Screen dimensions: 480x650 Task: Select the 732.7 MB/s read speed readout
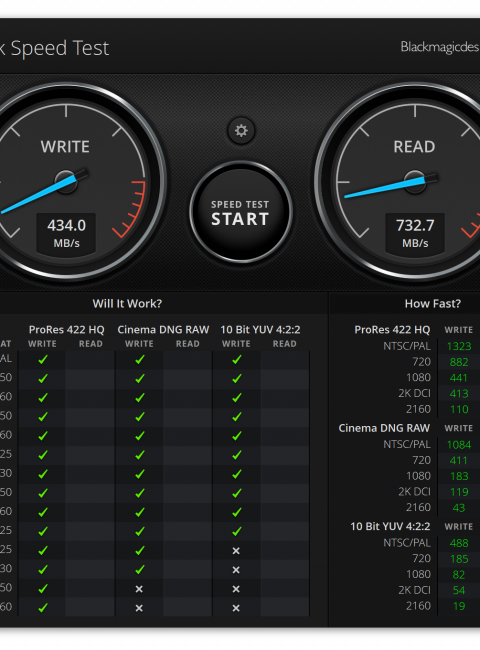pos(415,233)
